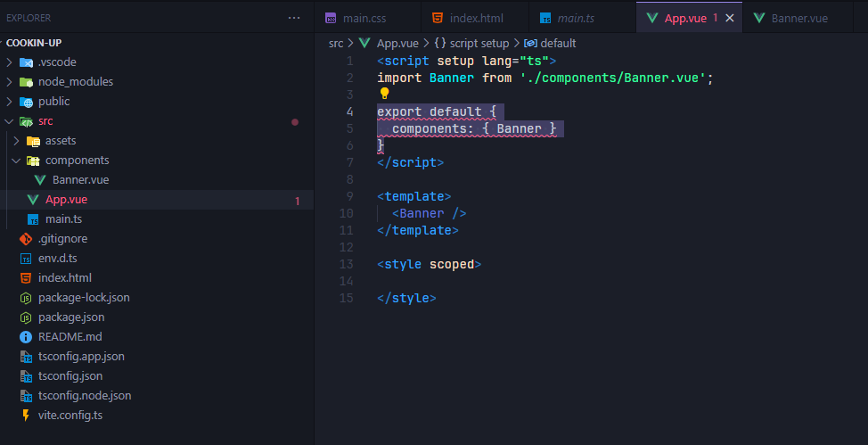Click the EXPLORER panel header title

tap(29, 18)
